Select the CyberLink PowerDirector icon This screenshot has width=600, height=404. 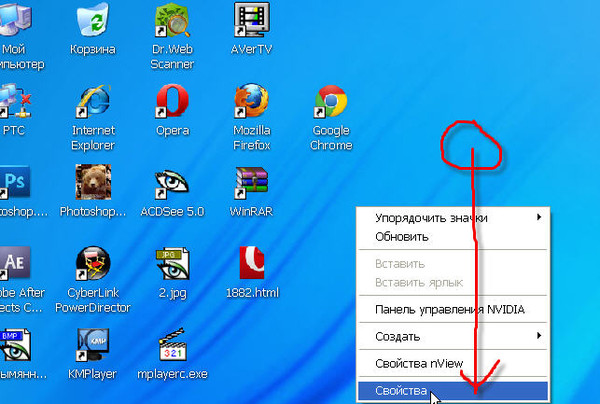(x=93, y=264)
